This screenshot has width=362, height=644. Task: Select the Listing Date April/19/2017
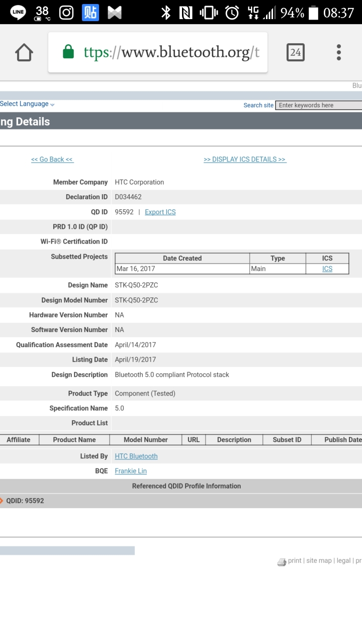coord(135,360)
